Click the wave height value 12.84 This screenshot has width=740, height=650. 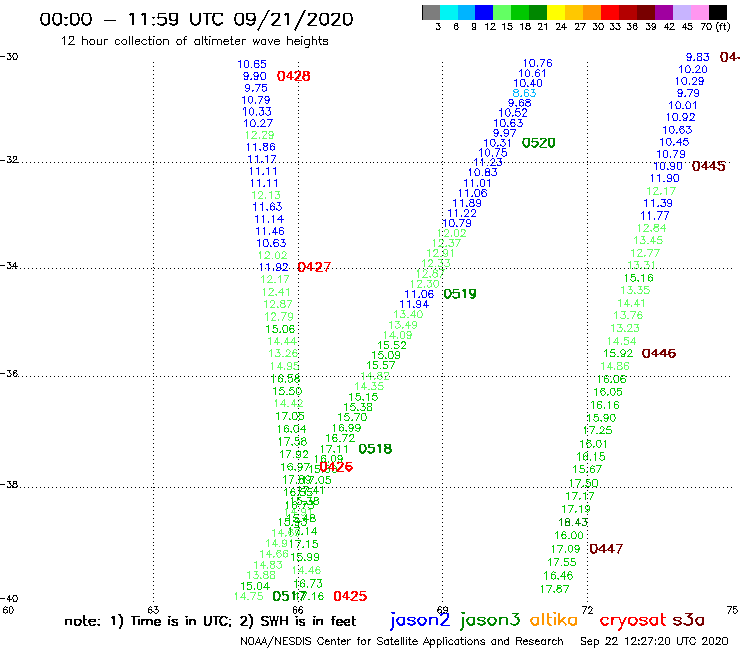pyautogui.click(x=652, y=228)
